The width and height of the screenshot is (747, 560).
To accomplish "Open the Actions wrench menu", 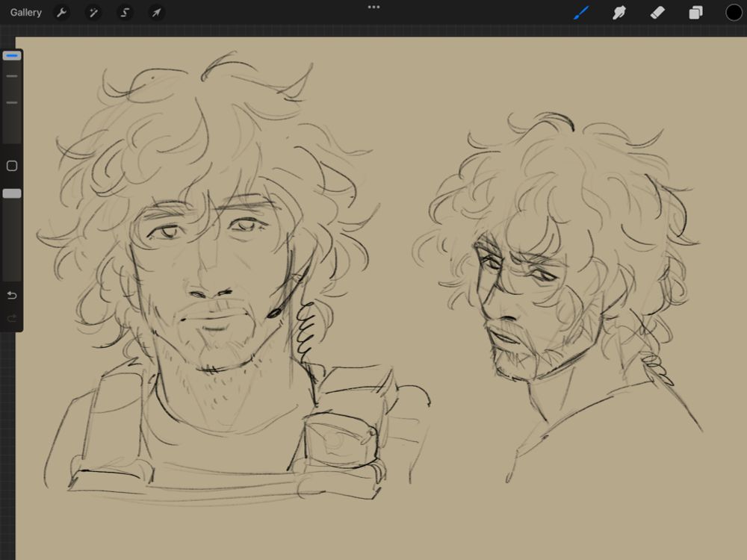I will point(61,13).
